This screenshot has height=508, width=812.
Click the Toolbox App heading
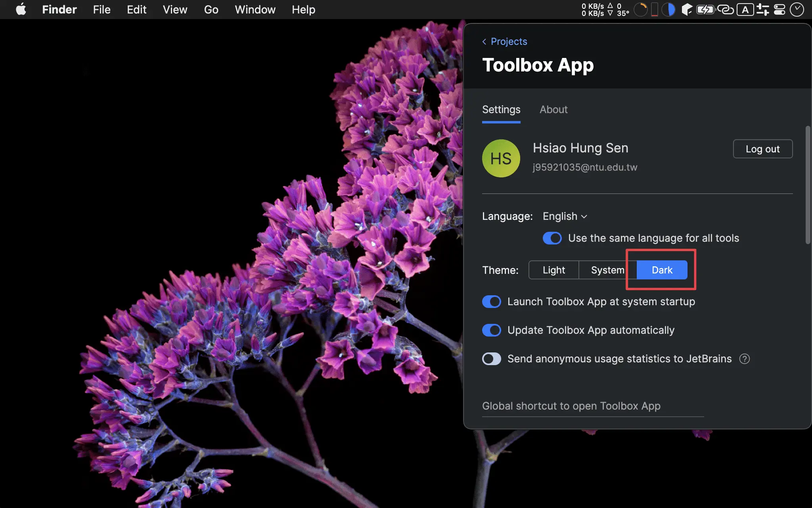538,65
